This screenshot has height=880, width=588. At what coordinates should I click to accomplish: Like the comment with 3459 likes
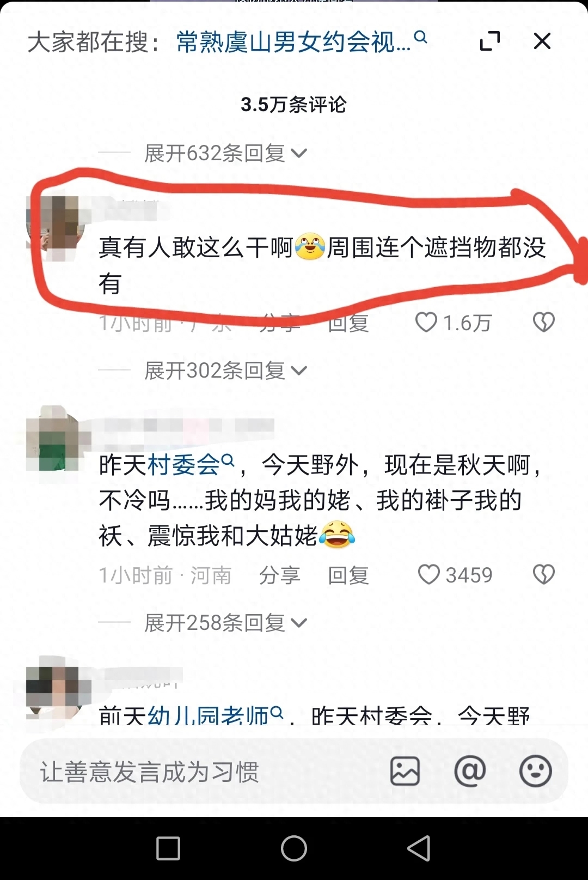(428, 575)
